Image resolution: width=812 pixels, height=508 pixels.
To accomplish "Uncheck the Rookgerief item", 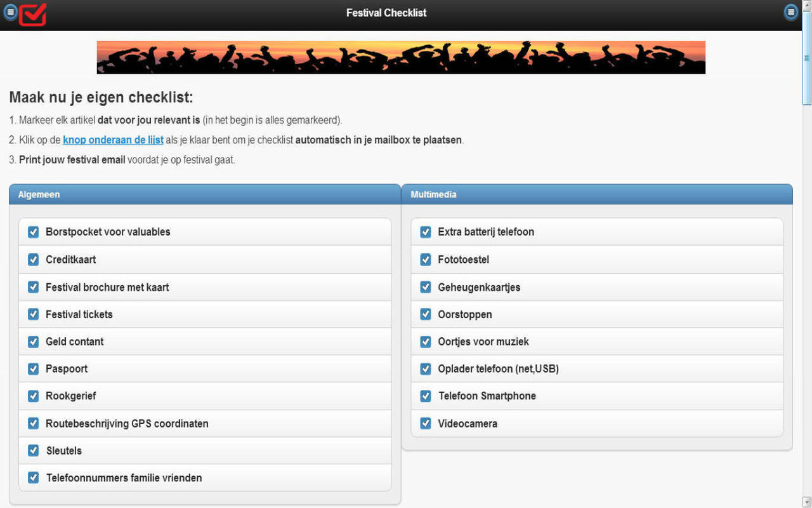I will [34, 396].
